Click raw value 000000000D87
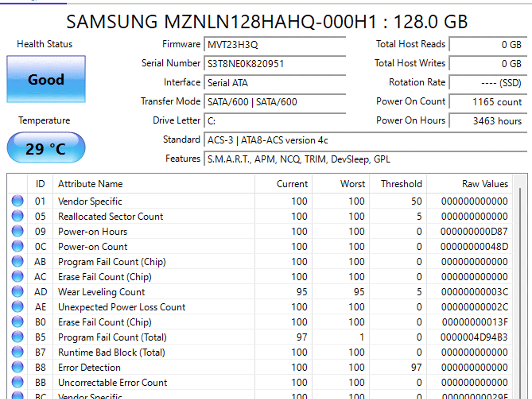Screen dimensions: 532x399 click(474, 231)
